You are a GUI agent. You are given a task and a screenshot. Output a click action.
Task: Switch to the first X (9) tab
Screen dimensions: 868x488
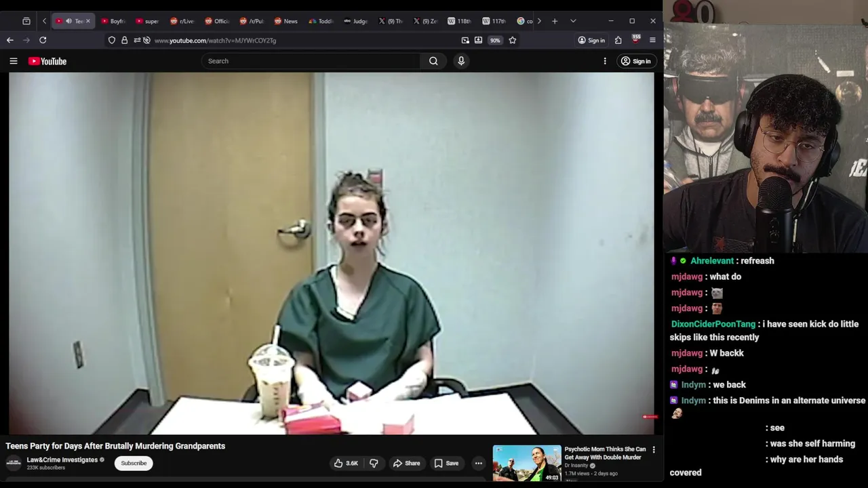click(390, 21)
